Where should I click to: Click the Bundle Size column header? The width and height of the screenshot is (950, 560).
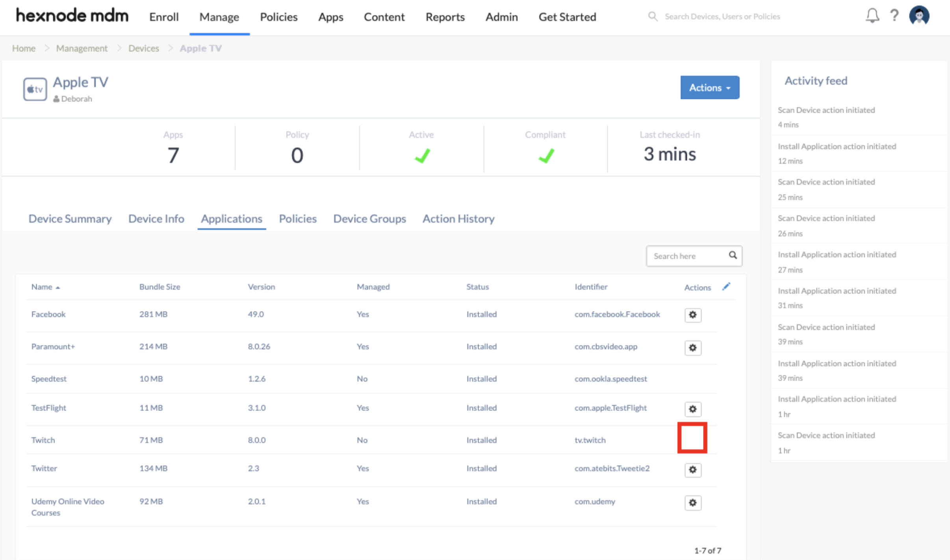pos(160,287)
